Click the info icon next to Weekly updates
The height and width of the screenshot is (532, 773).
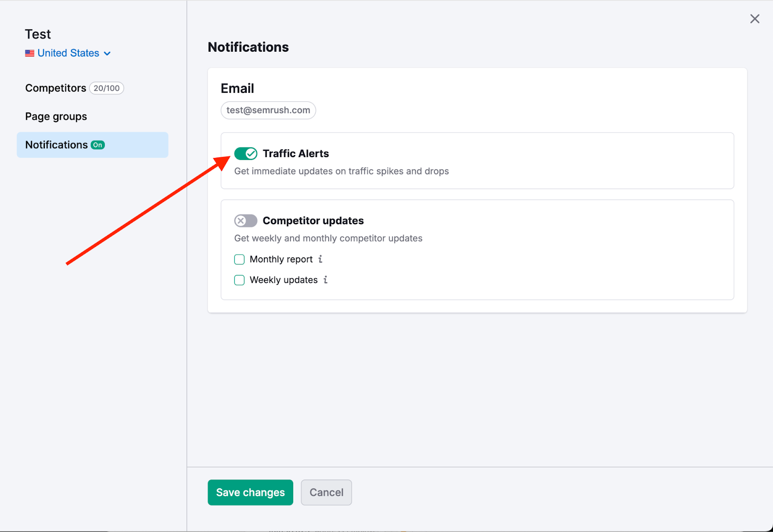[x=325, y=280]
